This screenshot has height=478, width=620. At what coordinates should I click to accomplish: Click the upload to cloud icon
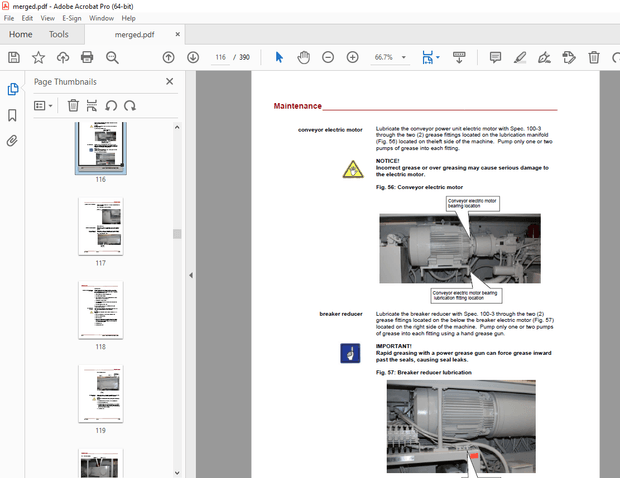(62, 58)
